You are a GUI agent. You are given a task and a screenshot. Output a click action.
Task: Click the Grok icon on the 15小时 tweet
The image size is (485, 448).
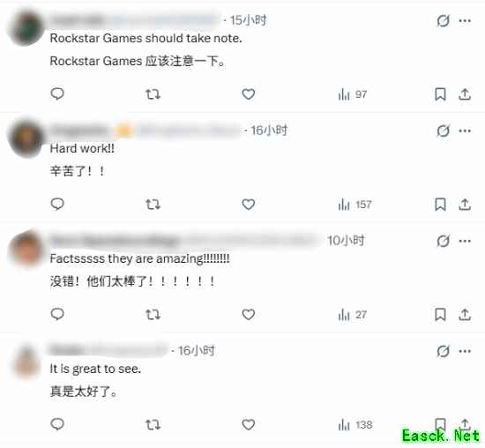click(443, 21)
